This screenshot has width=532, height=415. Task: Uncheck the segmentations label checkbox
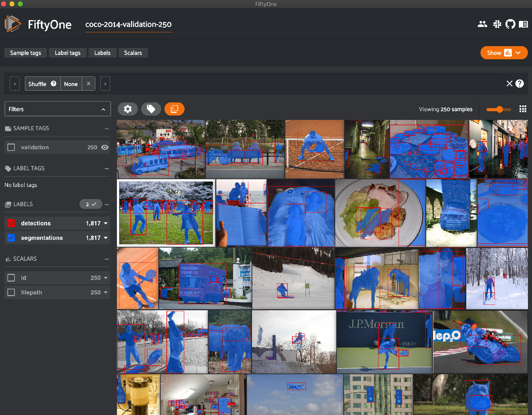pos(11,238)
